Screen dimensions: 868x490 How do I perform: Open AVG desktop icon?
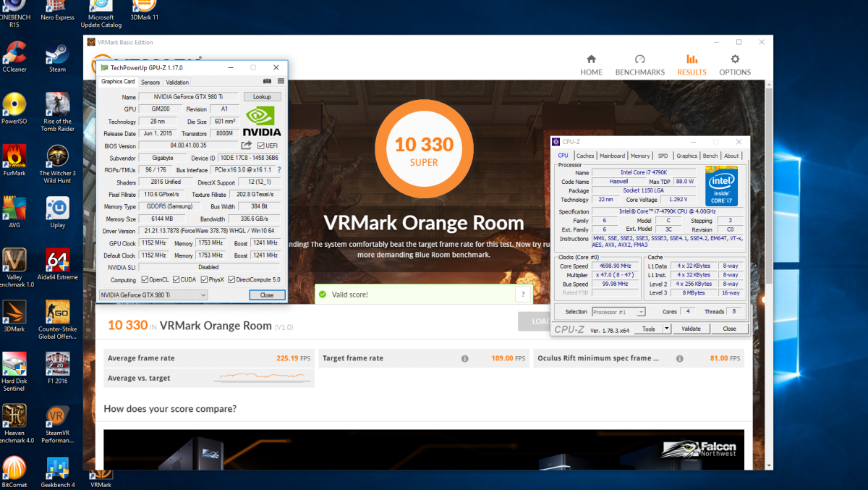[x=14, y=213]
